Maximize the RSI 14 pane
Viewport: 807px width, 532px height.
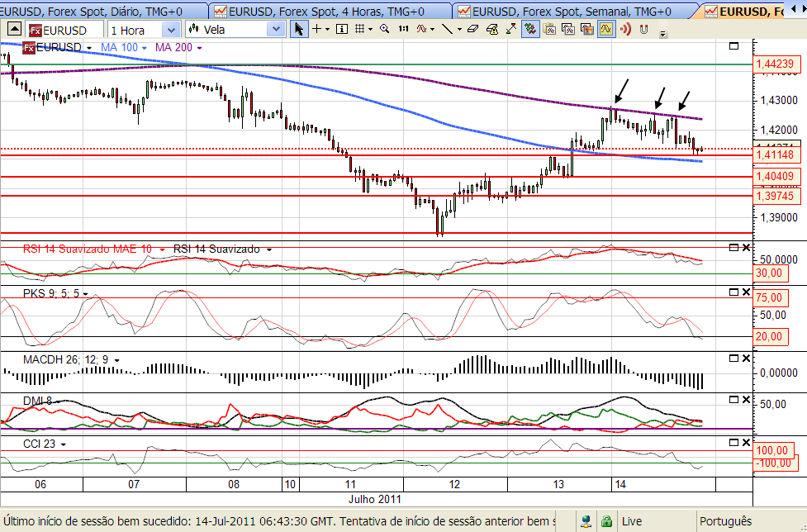734,248
